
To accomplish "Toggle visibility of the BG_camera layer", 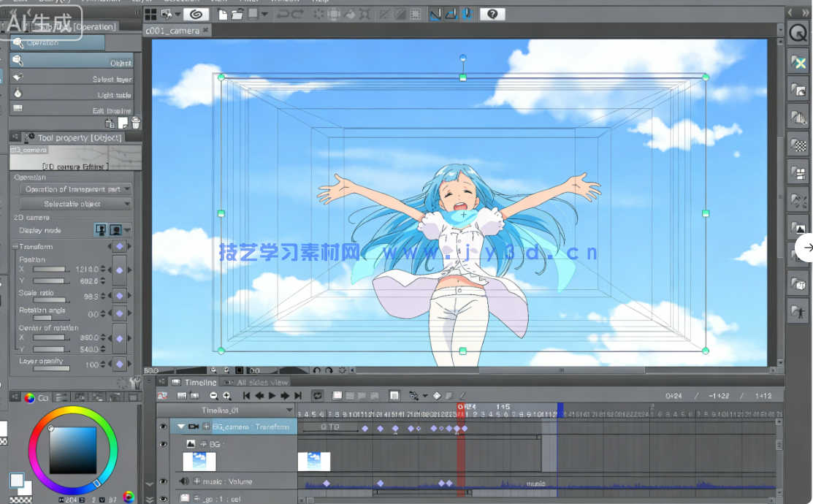I will (162, 426).
